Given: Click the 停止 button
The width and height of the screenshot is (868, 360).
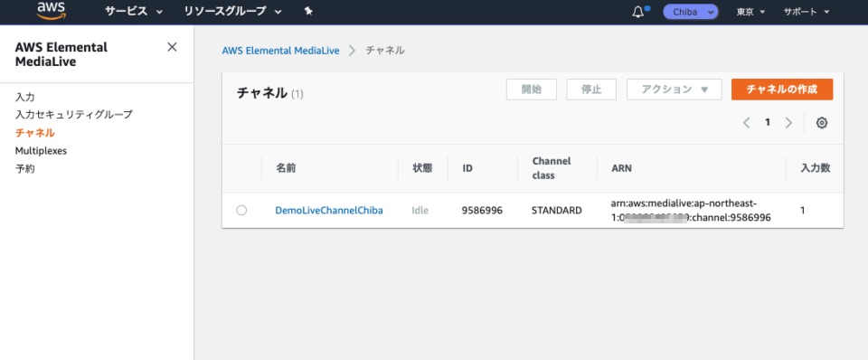Looking at the screenshot, I should click(591, 90).
